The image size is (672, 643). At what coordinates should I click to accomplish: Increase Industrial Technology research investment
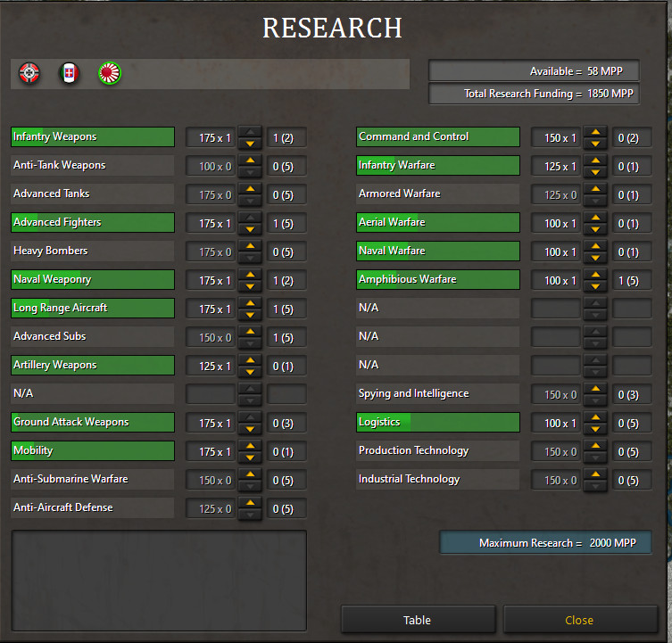[x=595, y=474]
